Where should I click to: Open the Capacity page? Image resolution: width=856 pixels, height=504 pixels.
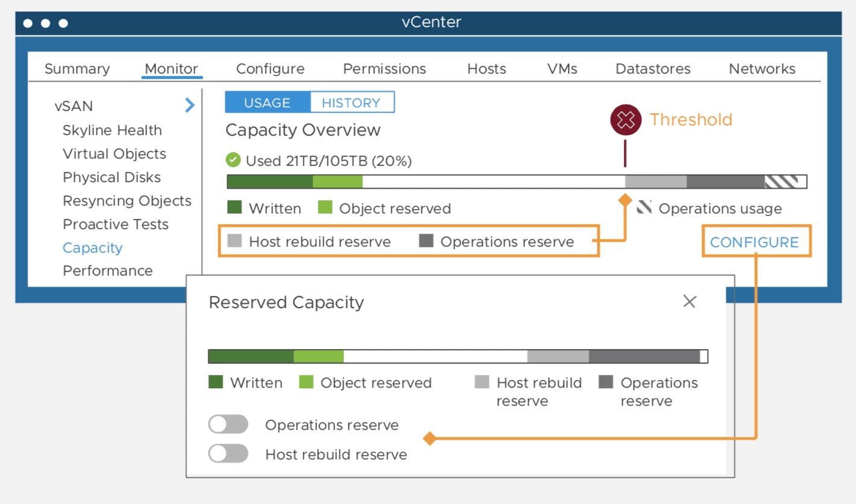pyautogui.click(x=93, y=248)
